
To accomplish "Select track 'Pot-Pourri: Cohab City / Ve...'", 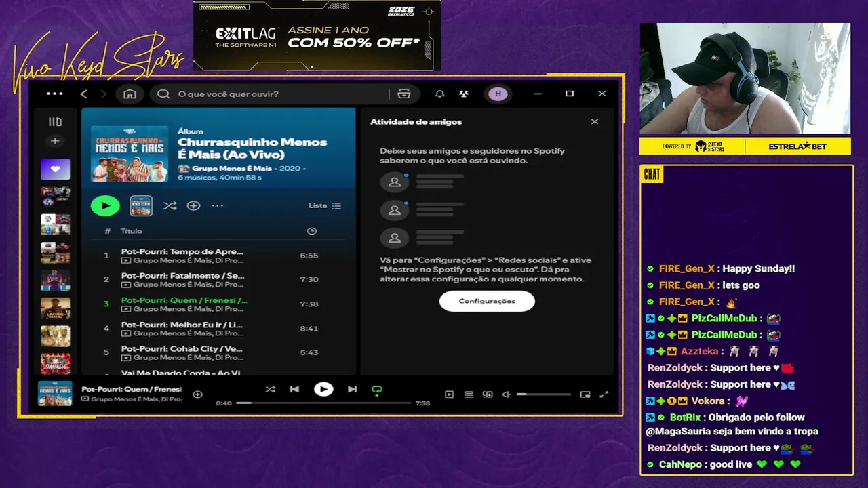I will [x=218, y=352].
